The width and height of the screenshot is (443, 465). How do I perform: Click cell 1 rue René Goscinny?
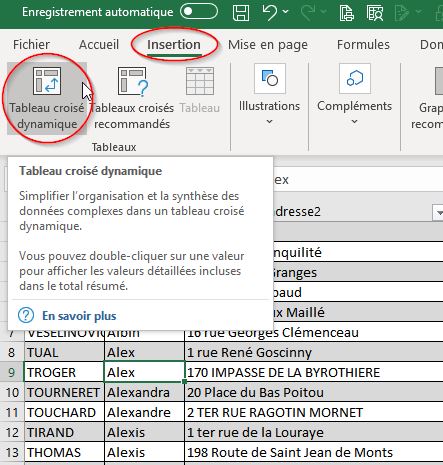[314, 352]
